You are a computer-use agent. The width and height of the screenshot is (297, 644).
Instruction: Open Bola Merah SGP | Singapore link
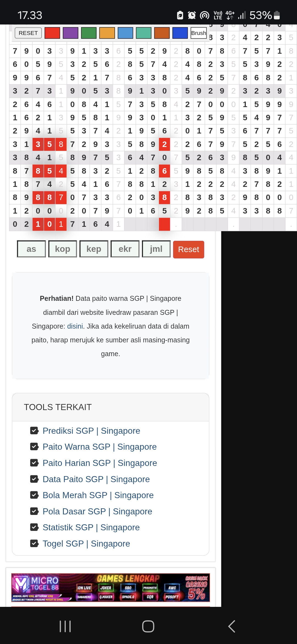point(98,495)
